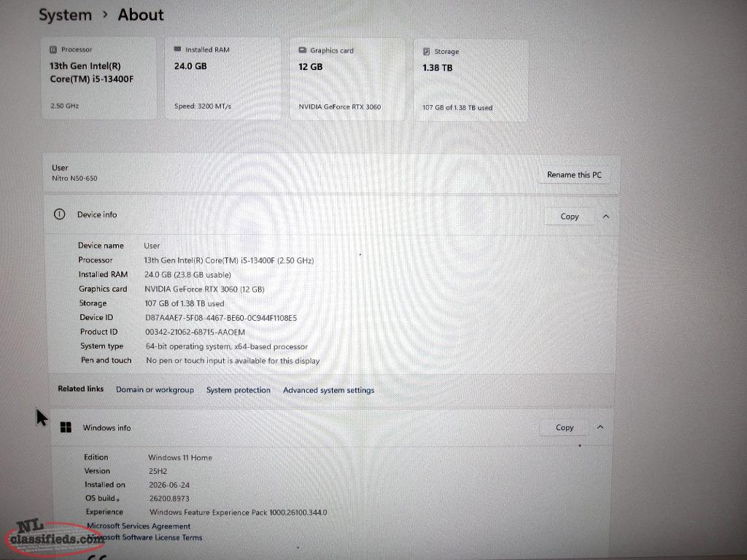Screen dimensions: 747x560
Task: Click the Windows logo icon beside Windows info
Action: pyautogui.click(x=66, y=427)
